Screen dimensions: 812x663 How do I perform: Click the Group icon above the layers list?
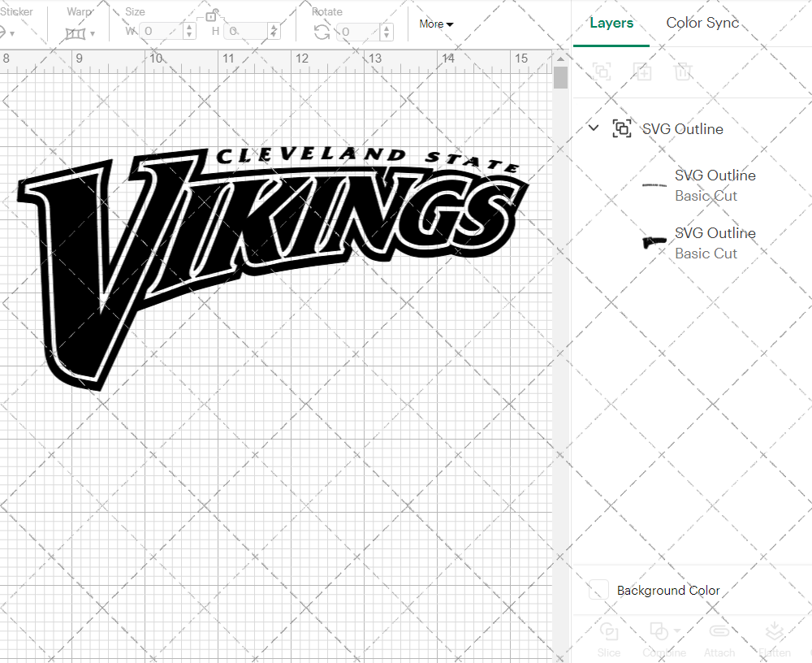point(602,71)
